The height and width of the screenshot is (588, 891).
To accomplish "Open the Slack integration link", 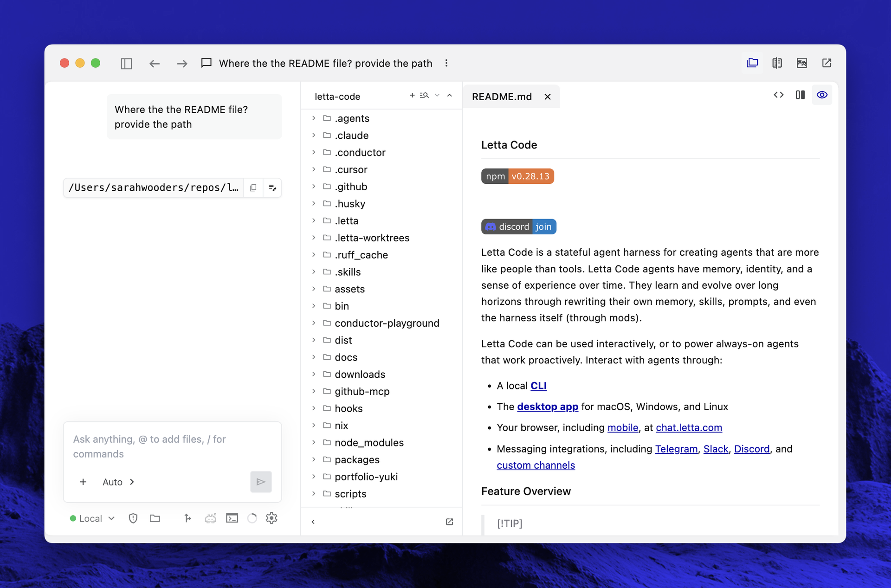I will (716, 449).
